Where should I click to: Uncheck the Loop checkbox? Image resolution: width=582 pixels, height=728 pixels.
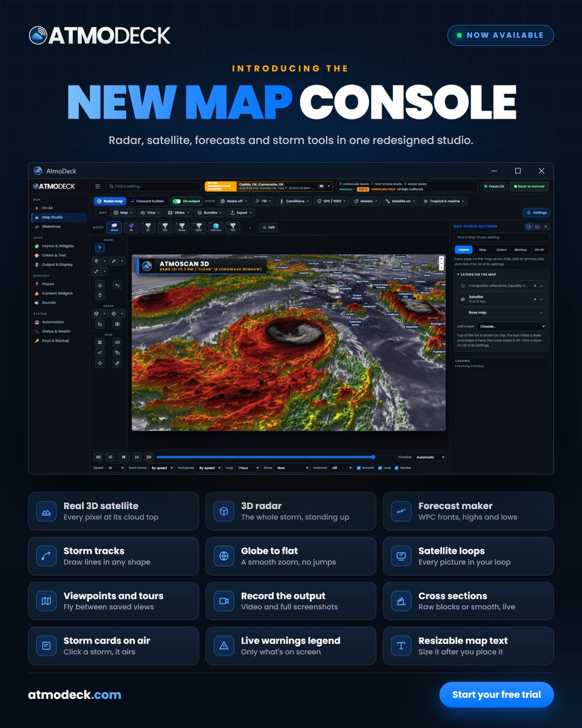point(380,468)
